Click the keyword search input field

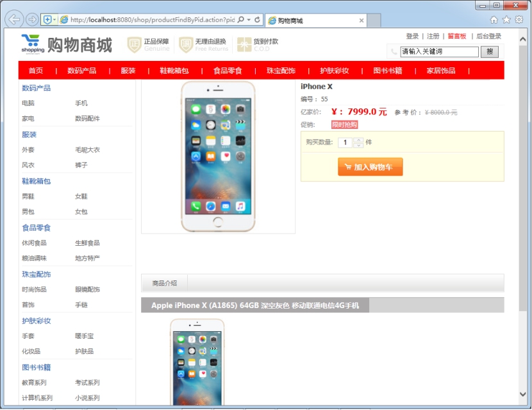pyautogui.click(x=439, y=51)
